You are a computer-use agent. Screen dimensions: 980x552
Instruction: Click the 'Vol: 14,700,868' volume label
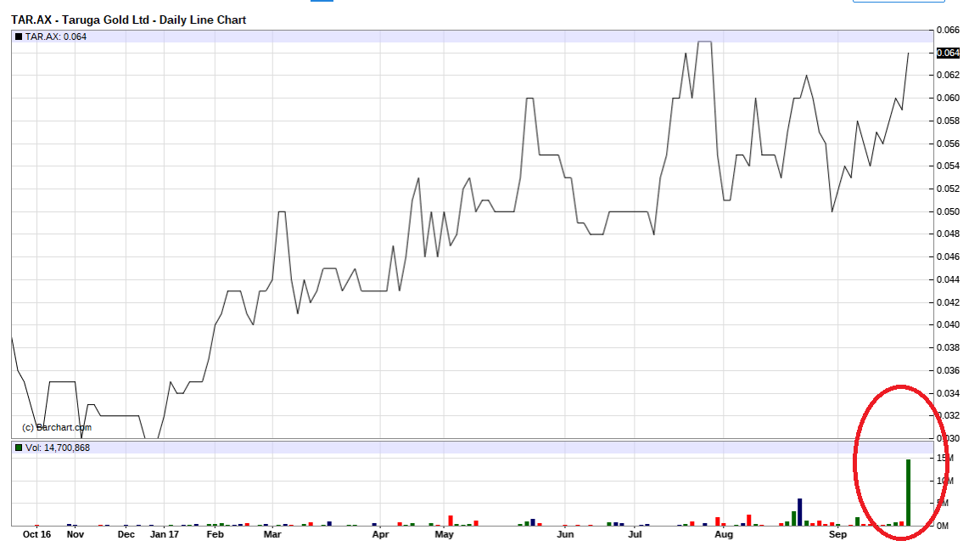(x=58, y=448)
